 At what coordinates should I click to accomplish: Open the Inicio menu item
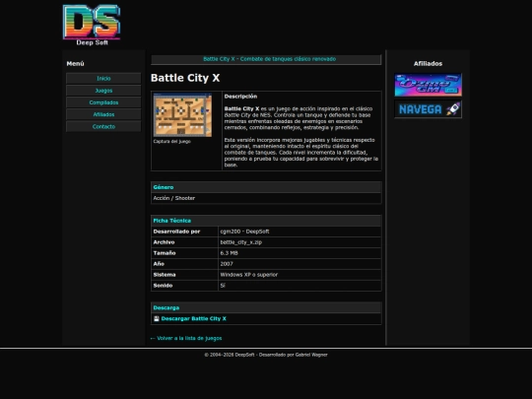pos(103,79)
